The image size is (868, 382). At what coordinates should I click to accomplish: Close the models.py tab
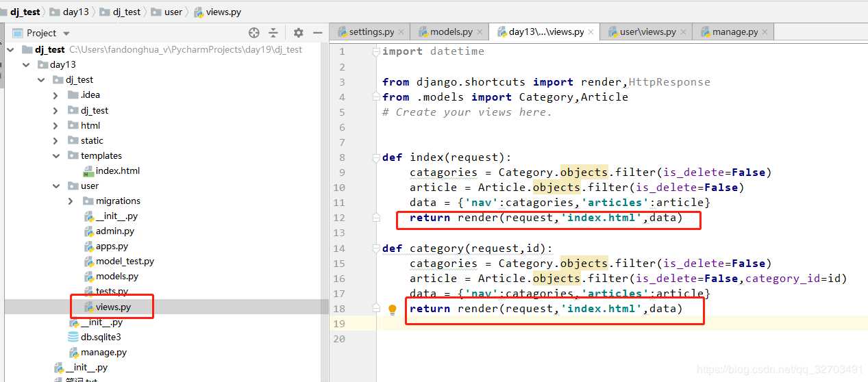[x=481, y=31]
